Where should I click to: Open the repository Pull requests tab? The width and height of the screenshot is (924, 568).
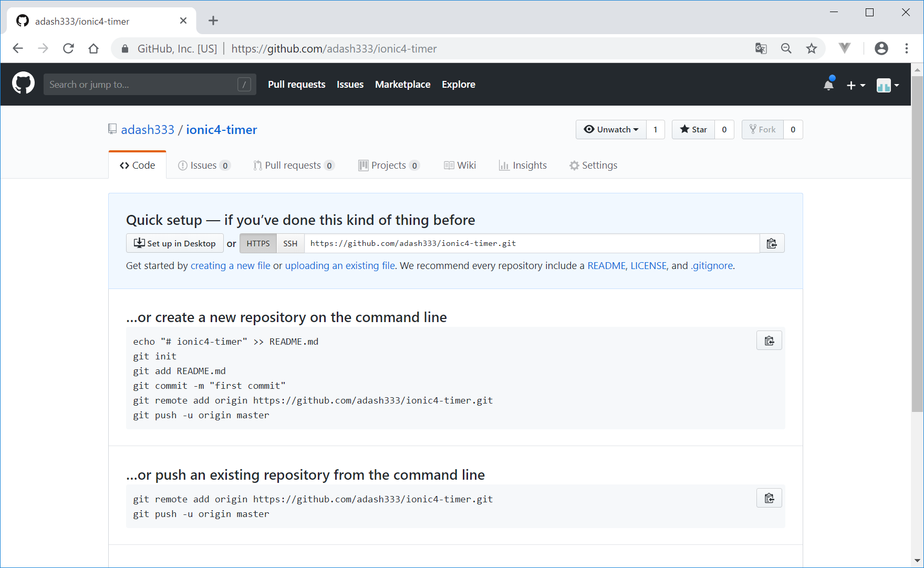click(294, 165)
